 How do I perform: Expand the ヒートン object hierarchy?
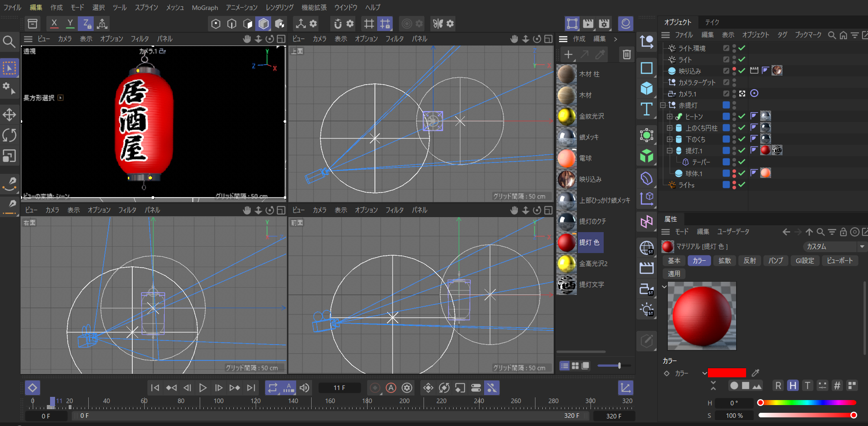pyautogui.click(x=670, y=117)
